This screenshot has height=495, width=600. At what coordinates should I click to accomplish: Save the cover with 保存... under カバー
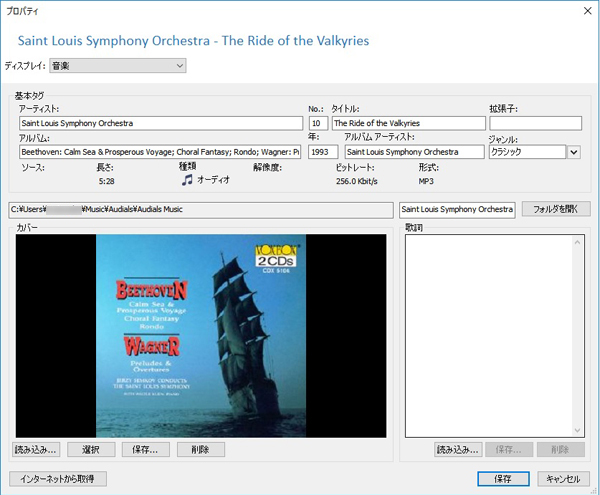145,450
